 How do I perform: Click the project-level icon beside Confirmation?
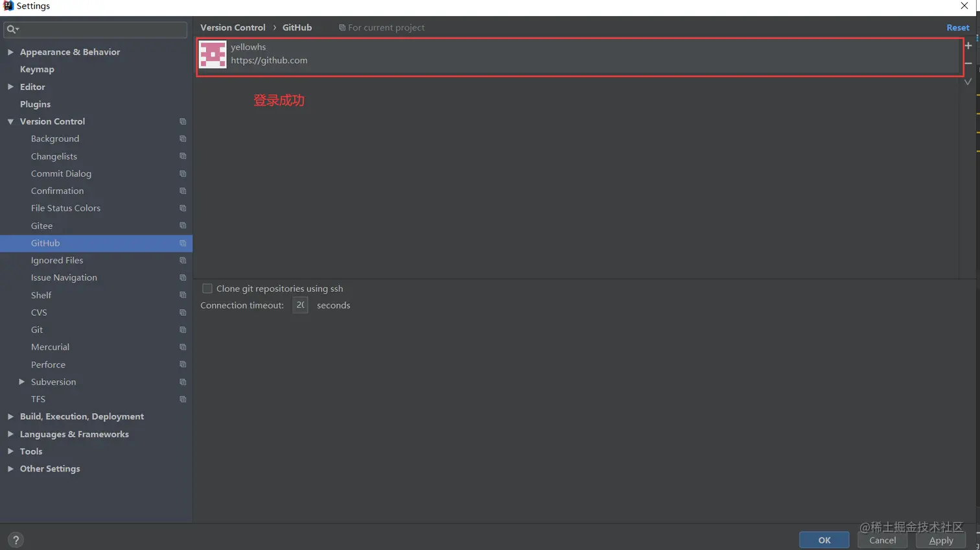pyautogui.click(x=183, y=191)
